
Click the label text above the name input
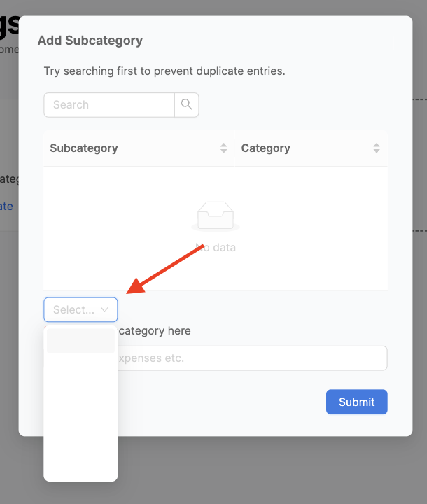click(x=154, y=331)
